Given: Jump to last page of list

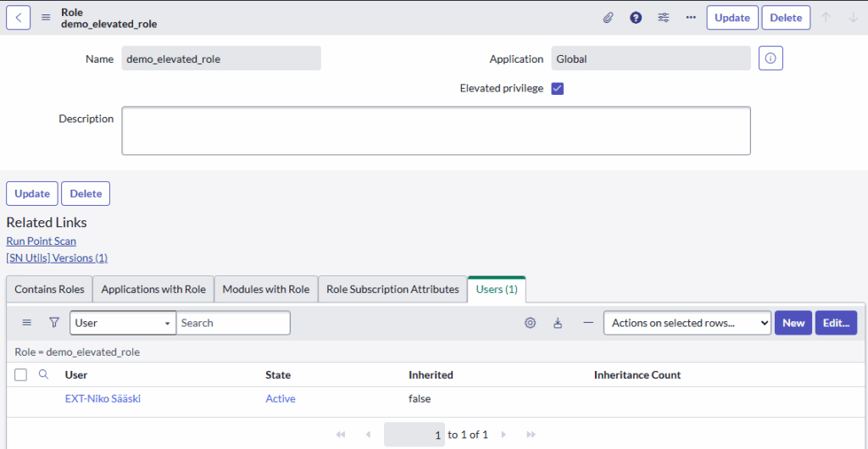Looking at the screenshot, I should [x=531, y=435].
